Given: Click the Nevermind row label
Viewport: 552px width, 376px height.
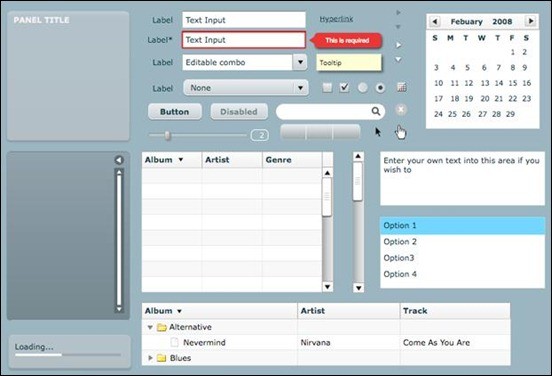Looking at the screenshot, I should coord(204,343).
